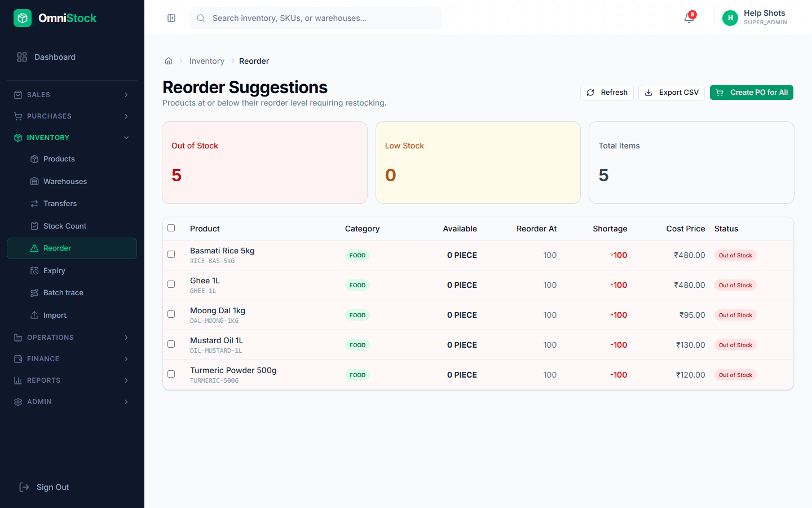Click the Products cube icon
Screen dimensions: 812x508
point(34,159)
